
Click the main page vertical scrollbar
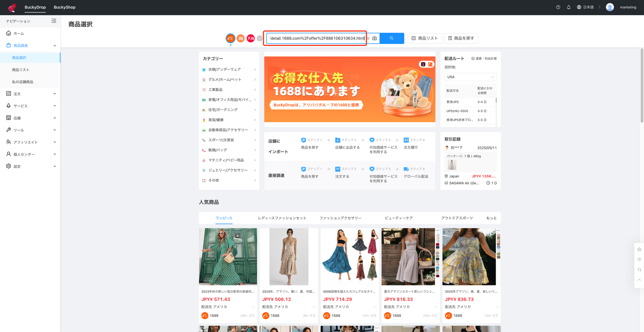coord(642,85)
